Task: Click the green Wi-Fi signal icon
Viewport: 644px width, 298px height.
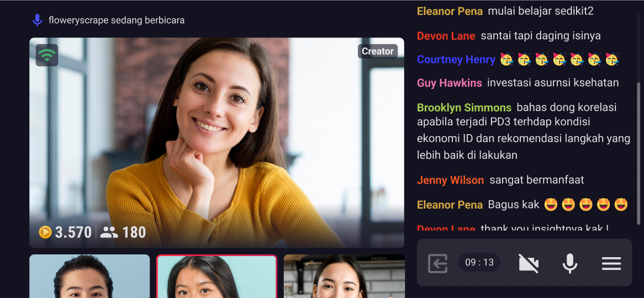Action: pyautogui.click(x=47, y=55)
